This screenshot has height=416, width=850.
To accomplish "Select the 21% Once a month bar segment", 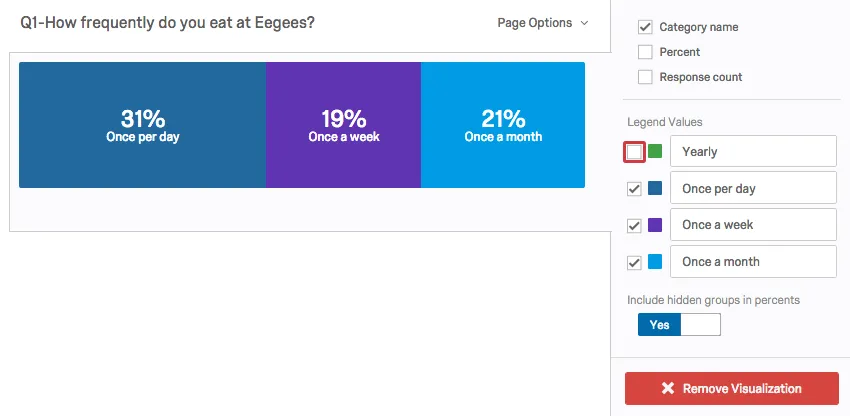I will 503,125.
